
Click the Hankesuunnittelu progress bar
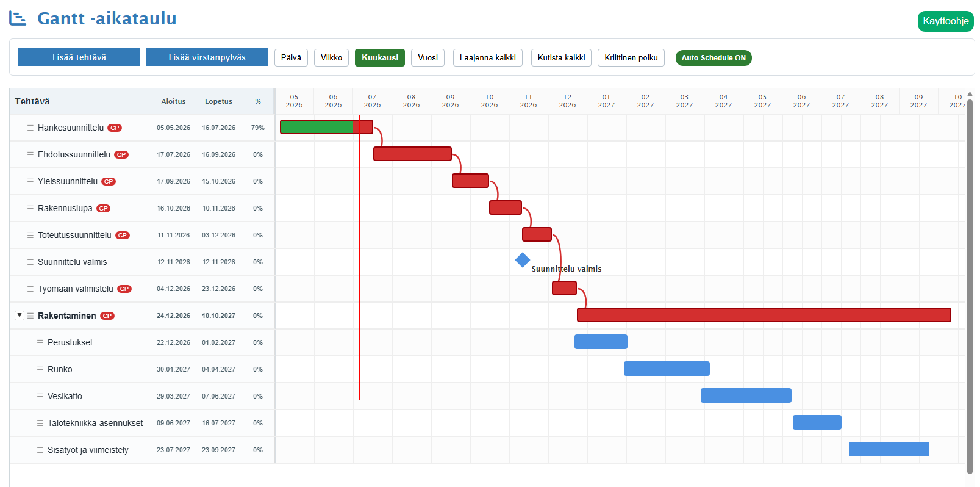tap(326, 127)
